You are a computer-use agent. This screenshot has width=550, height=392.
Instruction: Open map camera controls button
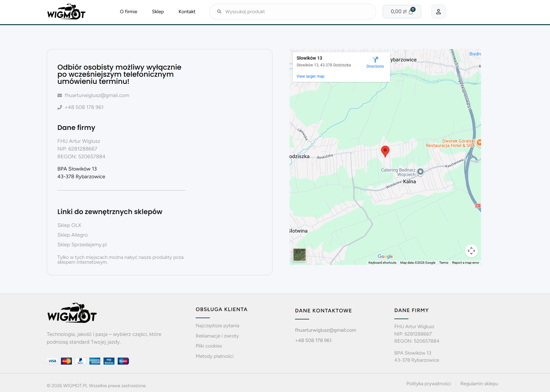471,251
